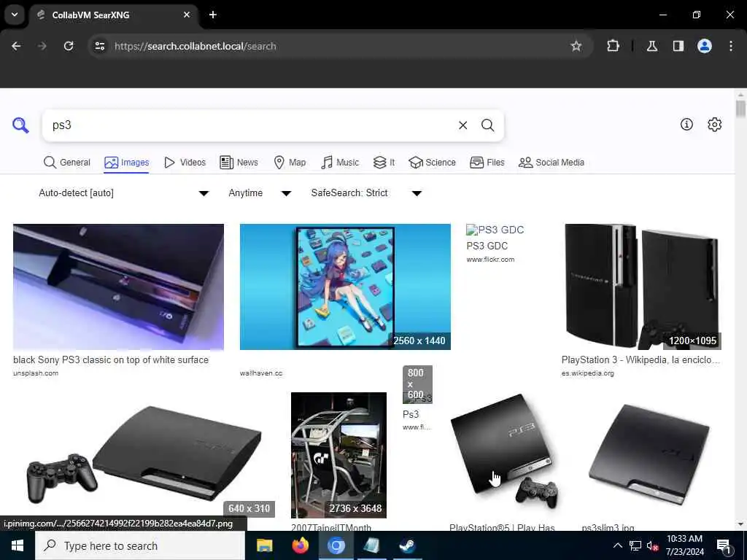Switch to Videos category
This screenshot has width=747, height=560.
pyautogui.click(x=185, y=163)
